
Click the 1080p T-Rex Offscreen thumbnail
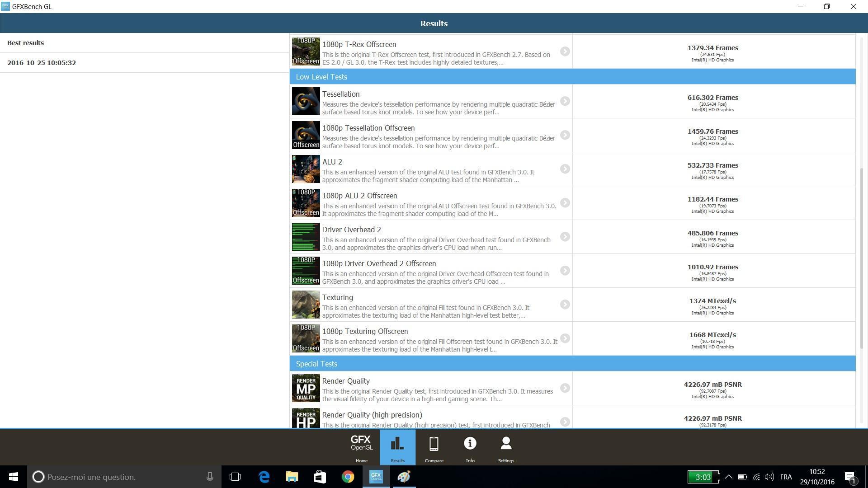coord(306,51)
